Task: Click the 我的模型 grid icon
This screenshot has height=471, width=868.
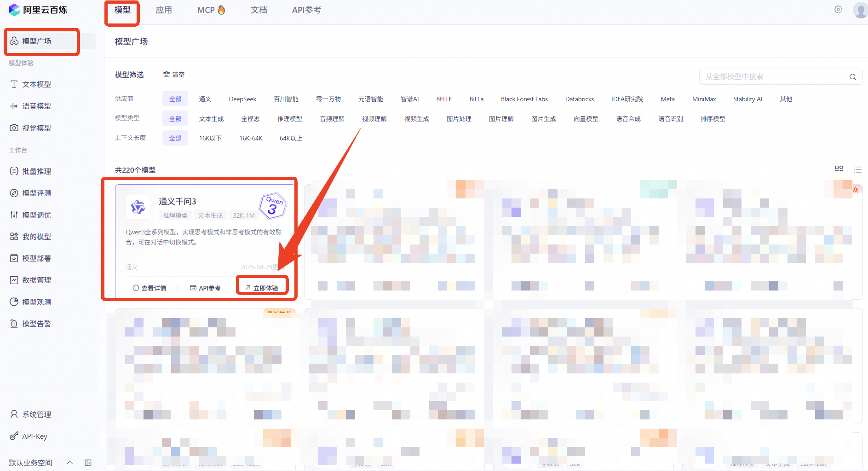Action: 14,237
